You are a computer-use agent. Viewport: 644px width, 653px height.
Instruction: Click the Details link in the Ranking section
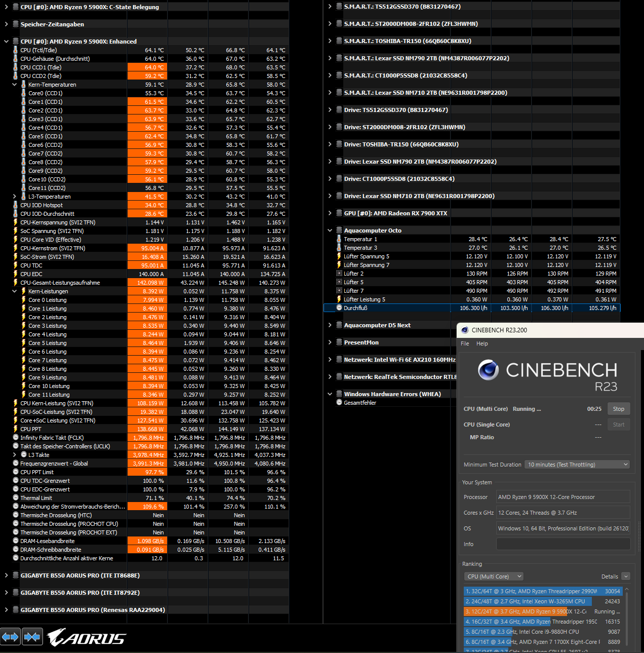610,576
